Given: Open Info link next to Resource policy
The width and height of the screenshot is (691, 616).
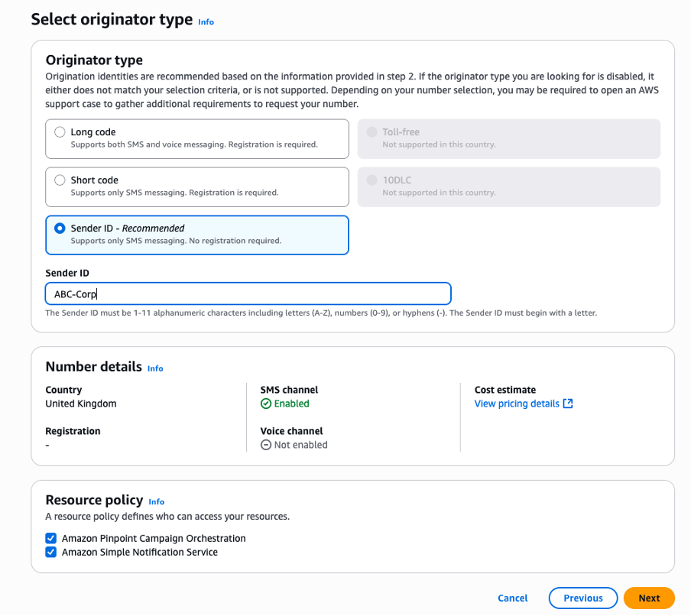Looking at the screenshot, I should click(157, 502).
